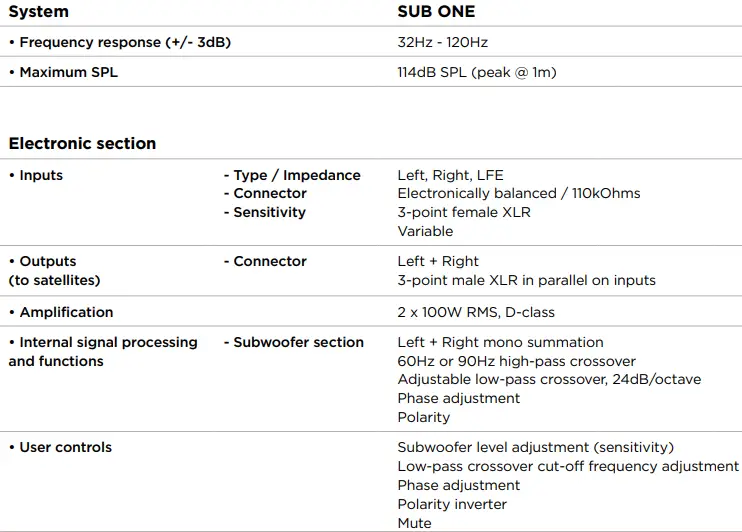The image size is (742, 532).
Task: Click the "Electronic section" heading
Action: 82,143
